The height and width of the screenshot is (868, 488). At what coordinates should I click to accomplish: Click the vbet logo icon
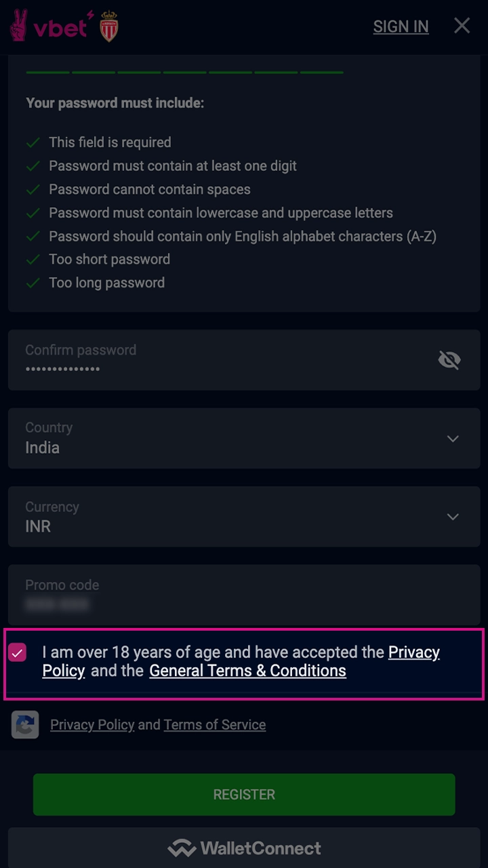[49, 26]
